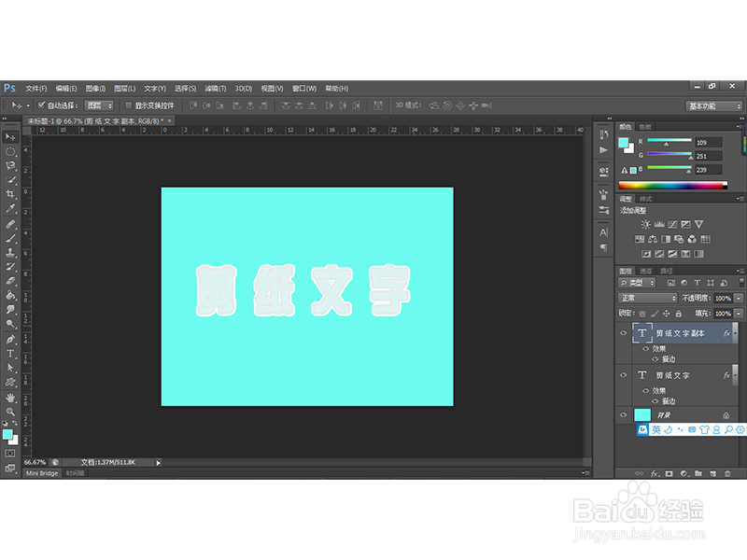Select the Brush tool

10,238
